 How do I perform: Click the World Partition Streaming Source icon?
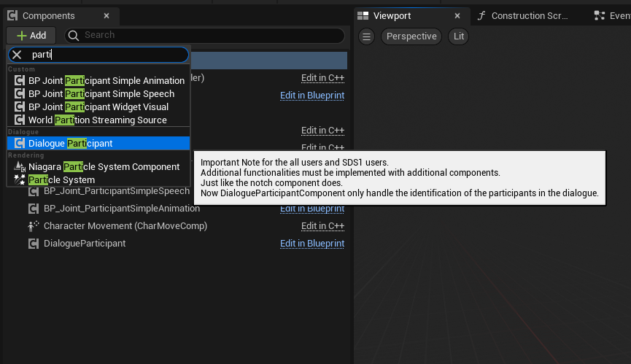tap(20, 120)
